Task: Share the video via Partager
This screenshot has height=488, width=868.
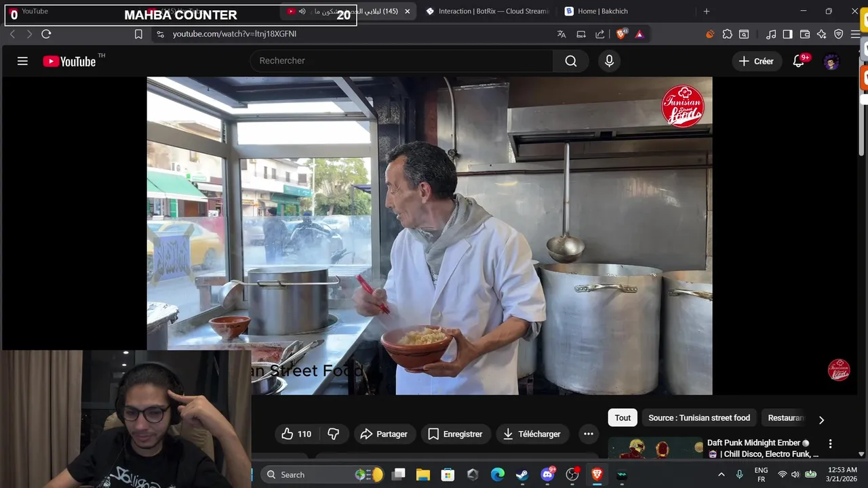Action: point(384,434)
